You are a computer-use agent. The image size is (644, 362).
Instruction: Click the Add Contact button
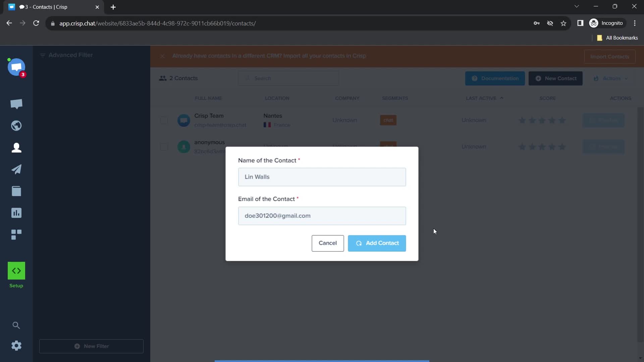(x=377, y=243)
